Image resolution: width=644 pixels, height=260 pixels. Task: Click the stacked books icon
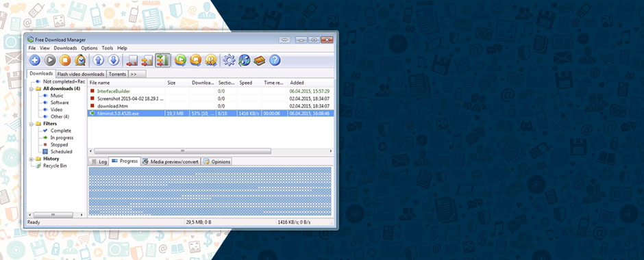point(259,61)
